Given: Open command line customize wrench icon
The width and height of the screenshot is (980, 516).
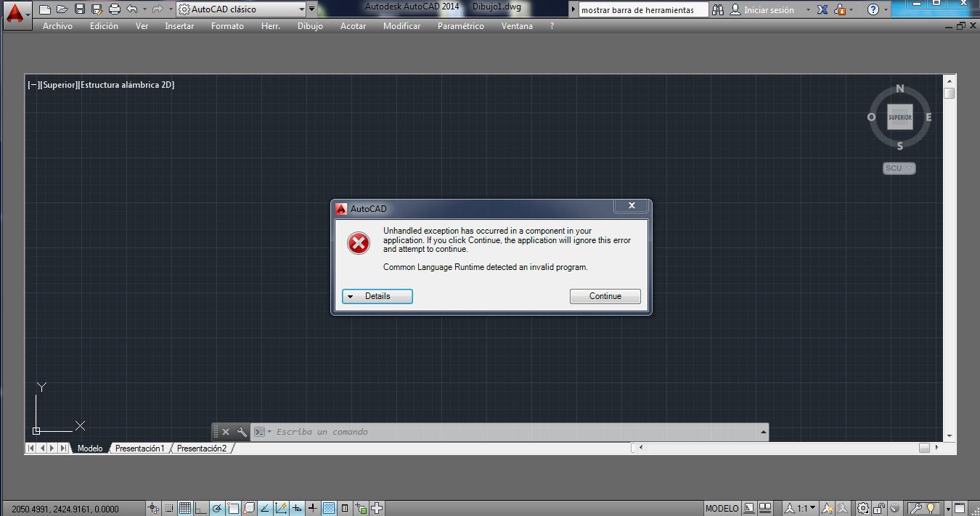Looking at the screenshot, I should coord(242,432).
